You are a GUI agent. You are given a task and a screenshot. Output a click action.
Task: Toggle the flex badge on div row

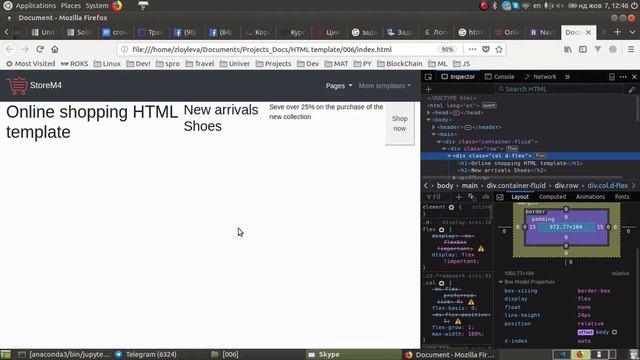tap(512, 149)
